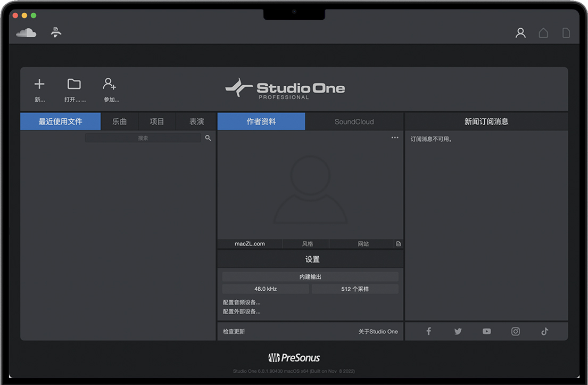Open the Instagram social icon

515,331
